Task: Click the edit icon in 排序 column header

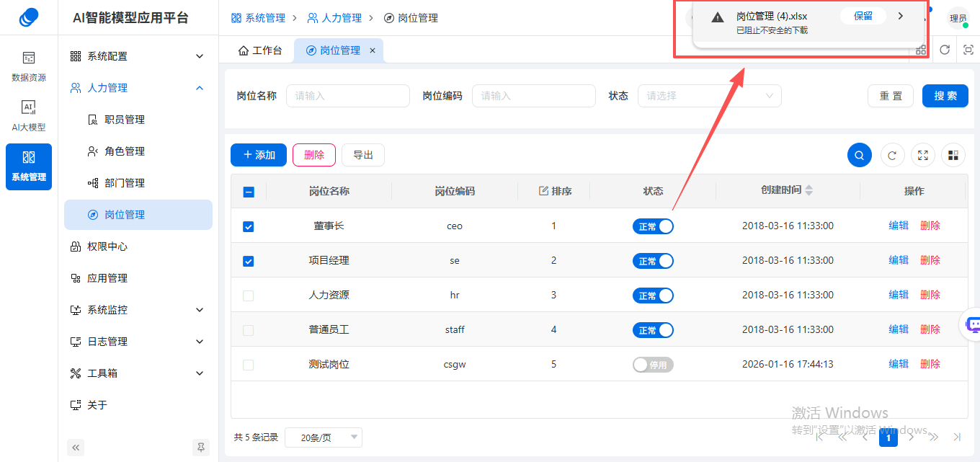Action: point(544,191)
